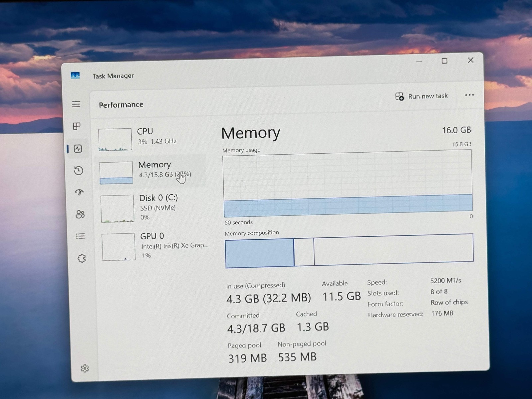The height and width of the screenshot is (399, 532).
Task: Click the Memory usage graph
Action: [348, 183]
